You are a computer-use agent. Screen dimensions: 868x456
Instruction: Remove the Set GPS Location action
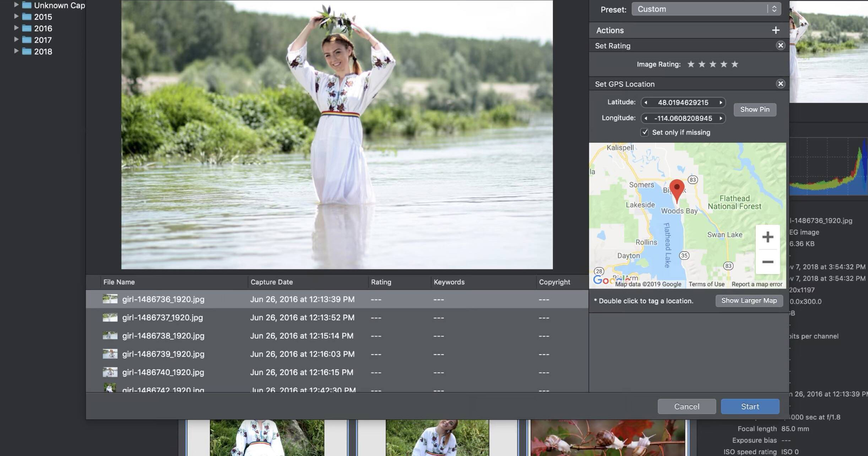coord(780,84)
